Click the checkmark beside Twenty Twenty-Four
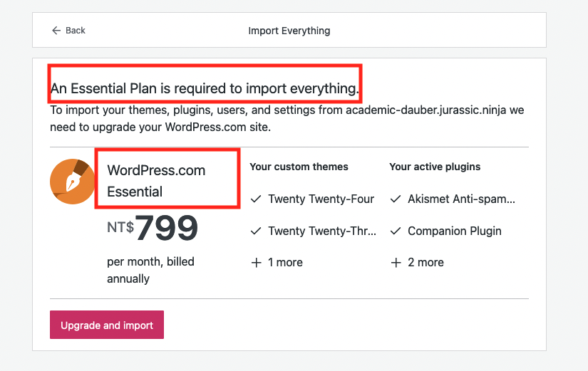The height and width of the screenshot is (371, 588). (x=256, y=199)
